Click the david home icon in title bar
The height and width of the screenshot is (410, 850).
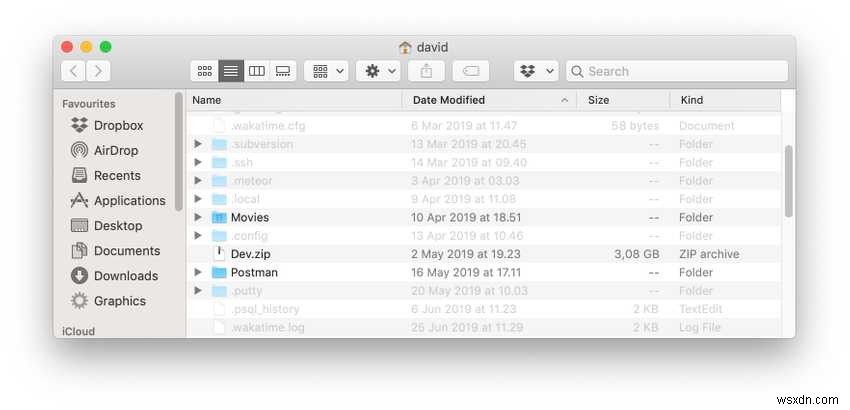[405, 48]
